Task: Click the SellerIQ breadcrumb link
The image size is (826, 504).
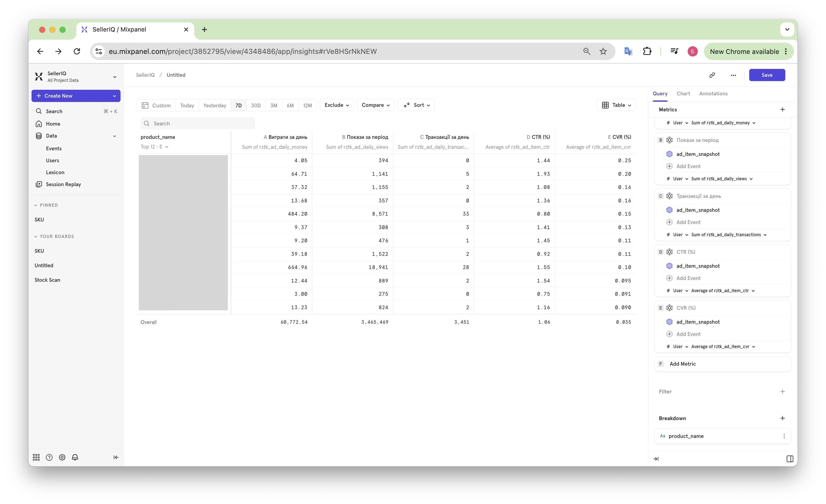Action: point(145,75)
